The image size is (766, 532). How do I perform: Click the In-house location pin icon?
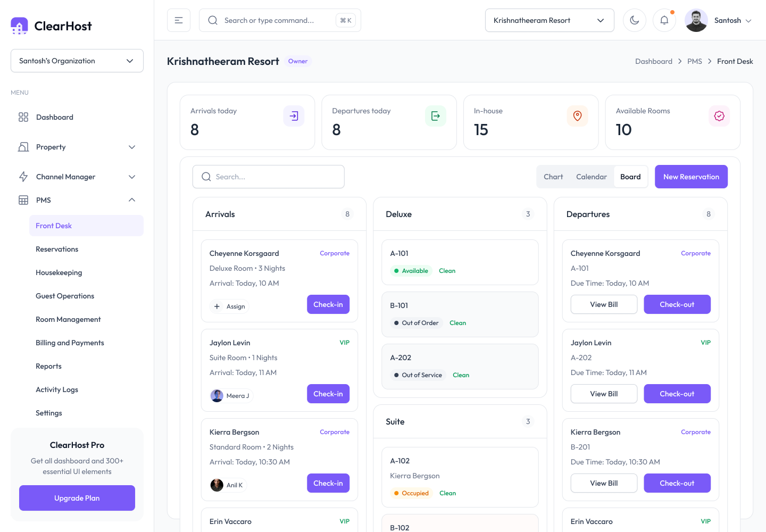(577, 116)
